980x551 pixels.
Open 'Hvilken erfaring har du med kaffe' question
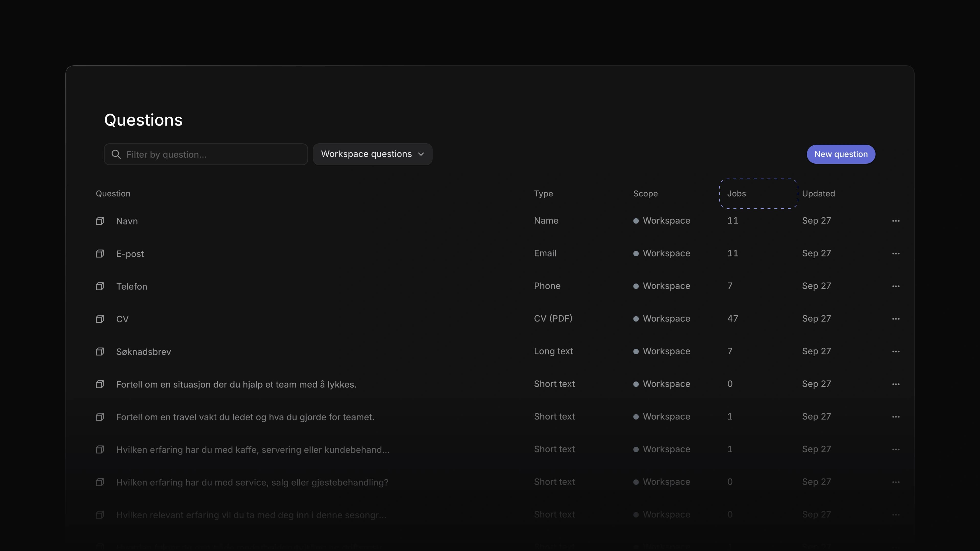coord(253,450)
